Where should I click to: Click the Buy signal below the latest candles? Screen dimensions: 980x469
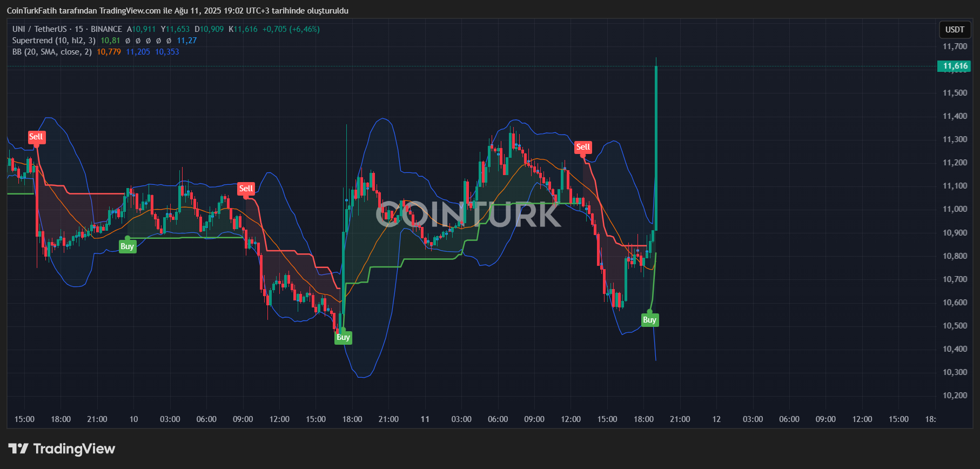pyautogui.click(x=650, y=320)
